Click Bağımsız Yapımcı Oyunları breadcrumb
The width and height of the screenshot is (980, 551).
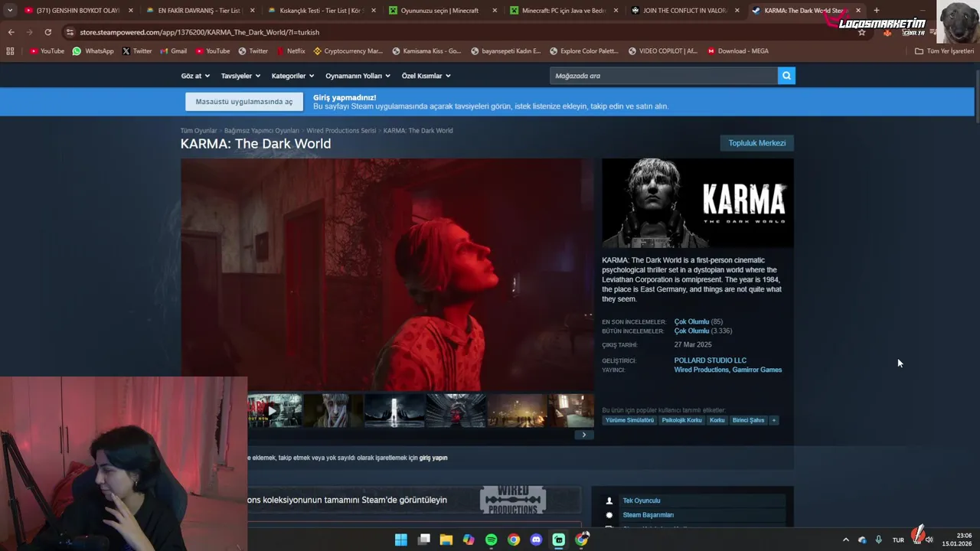(262, 131)
